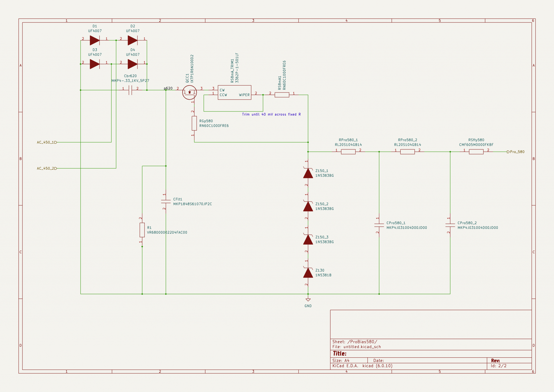Click the CW pin label on trimmer
The height and width of the screenshot is (392, 554).
coord(222,90)
